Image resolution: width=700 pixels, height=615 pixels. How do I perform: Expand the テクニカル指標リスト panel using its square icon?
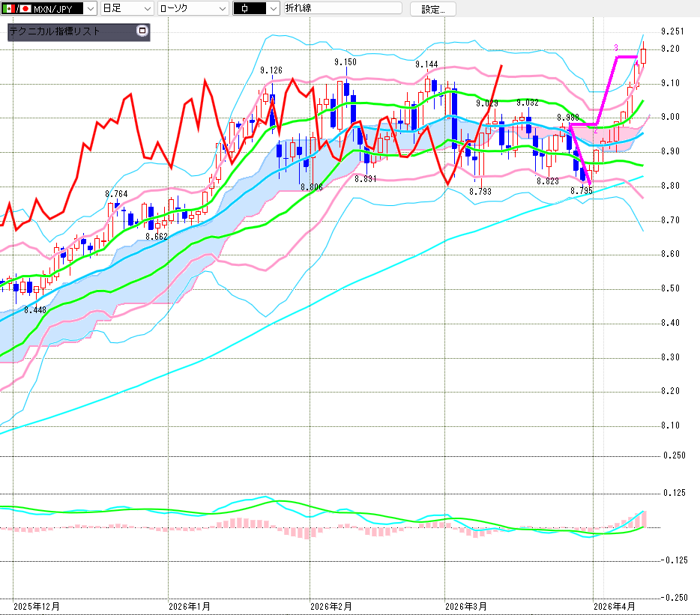pyautogui.click(x=142, y=31)
